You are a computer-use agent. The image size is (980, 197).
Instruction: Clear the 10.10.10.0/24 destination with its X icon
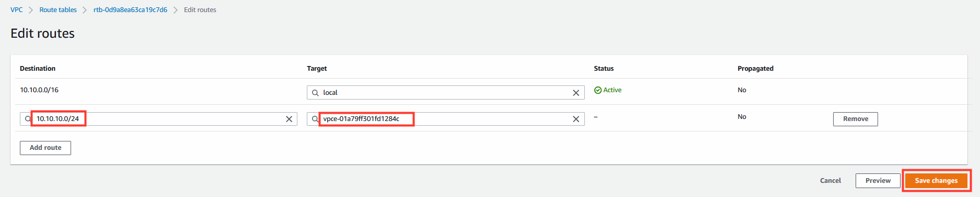[x=289, y=119]
